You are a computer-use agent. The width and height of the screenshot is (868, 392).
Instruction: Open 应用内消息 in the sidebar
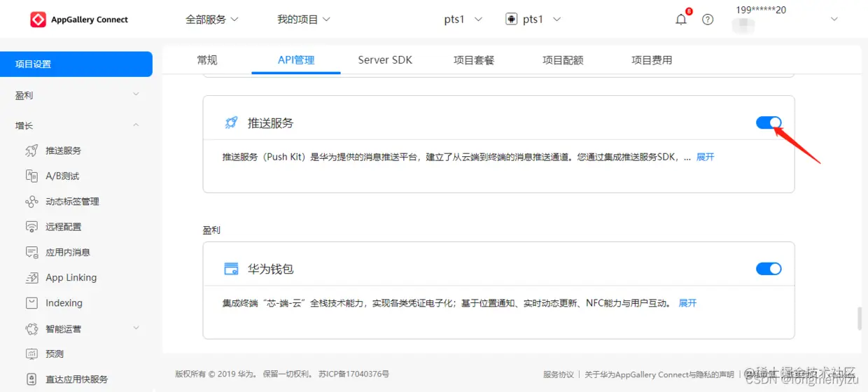tap(68, 252)
